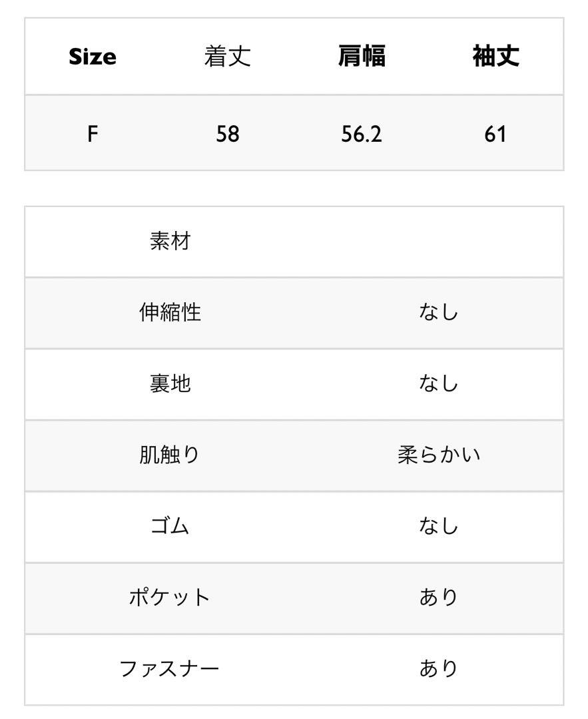The width and height of the screenshot is (588, 719).
Task: Select the 着丈 column header
Action: tap(228, 57)
